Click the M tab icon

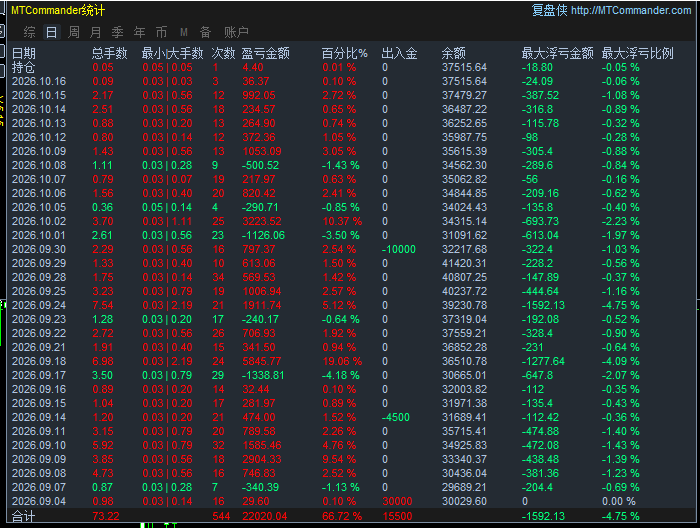coord(183,32)
